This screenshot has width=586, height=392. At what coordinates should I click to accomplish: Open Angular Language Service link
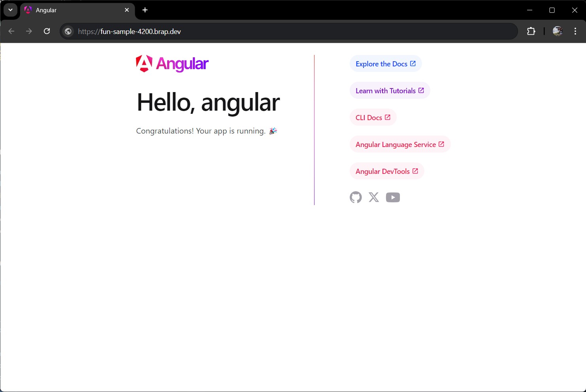pyautogui.click(x=399, y=144)
